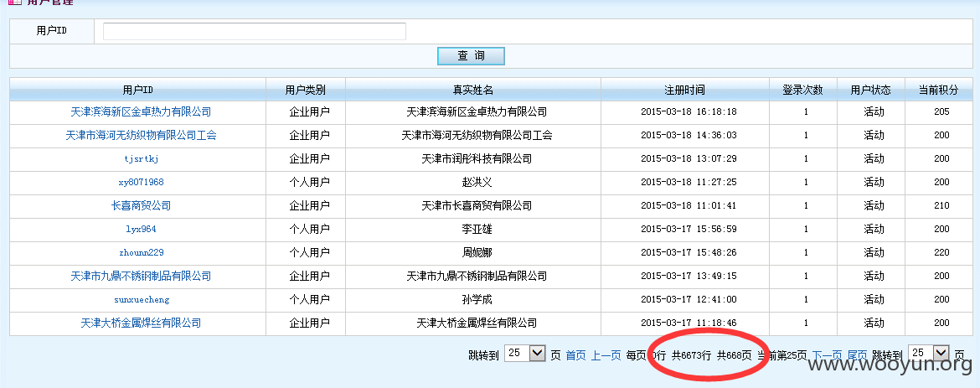Click the 查询 button

point(471,55)
